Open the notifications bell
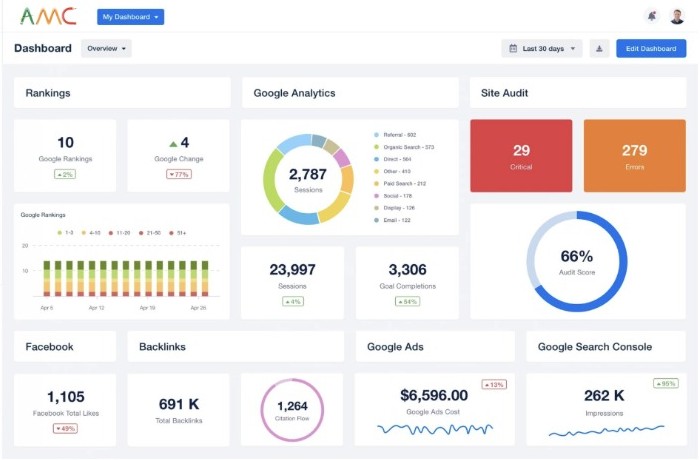700x460 pixels. pyautogui.click(x=652, y=17)
